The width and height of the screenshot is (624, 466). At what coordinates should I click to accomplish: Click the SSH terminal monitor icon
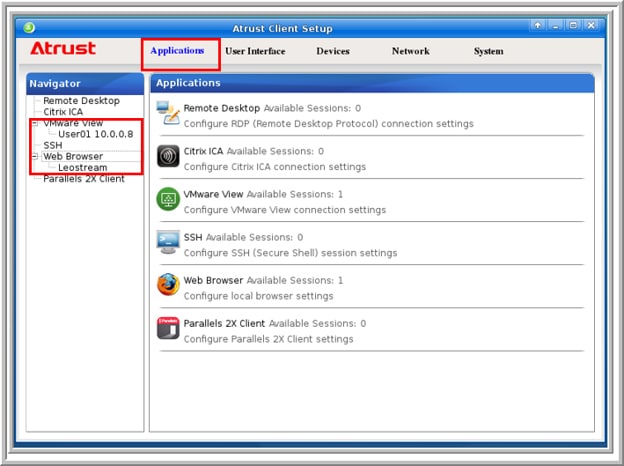click(168, 242)
